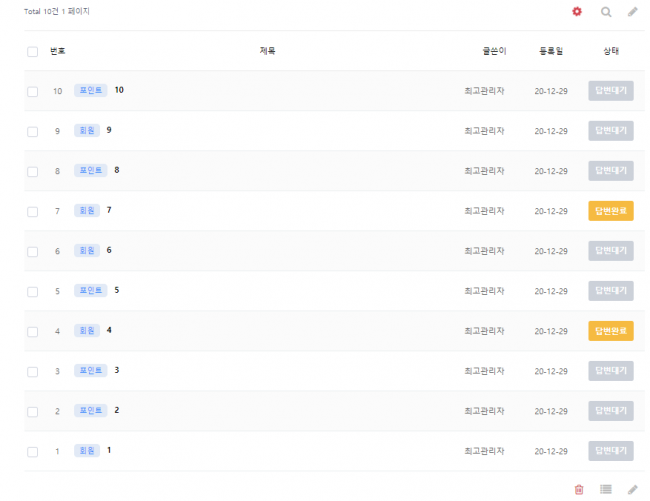Check the box for row 2
The image size is (650, 501).
pyautogui.click(x=32, y=411)
